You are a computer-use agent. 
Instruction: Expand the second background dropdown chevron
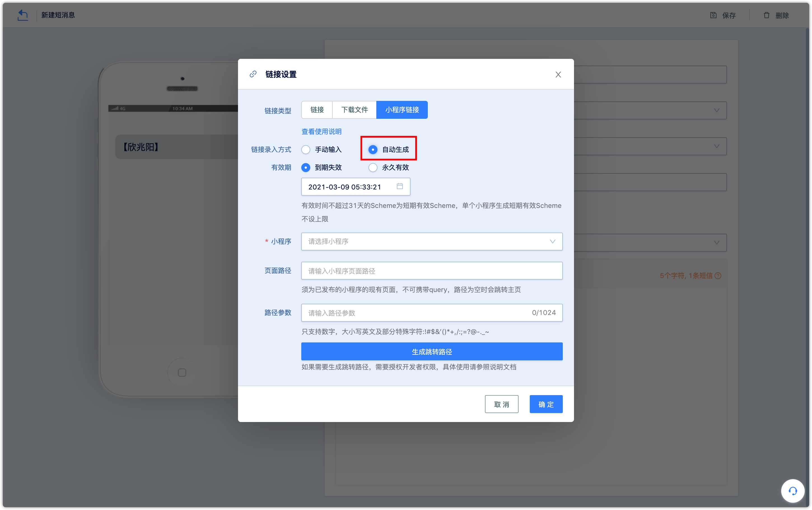pyautogui.click(x=717, y=146)
